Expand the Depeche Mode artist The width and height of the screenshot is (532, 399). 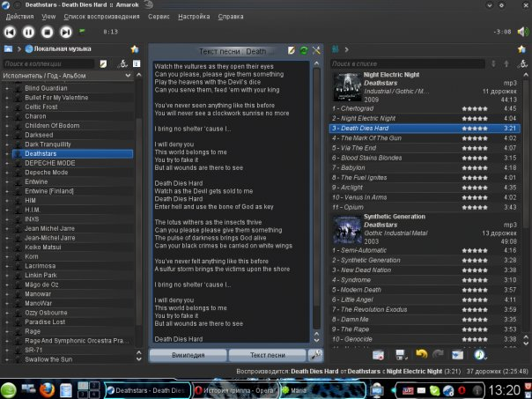coord(7,173)
